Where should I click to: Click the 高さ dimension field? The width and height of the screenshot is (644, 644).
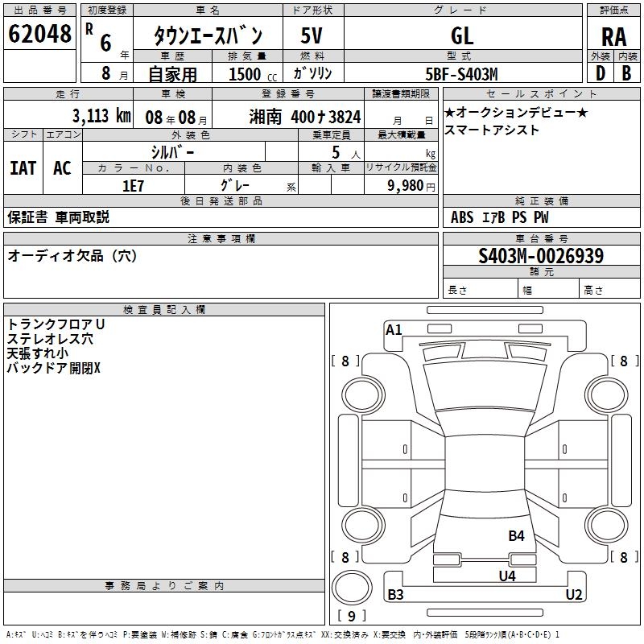[609, 290]
